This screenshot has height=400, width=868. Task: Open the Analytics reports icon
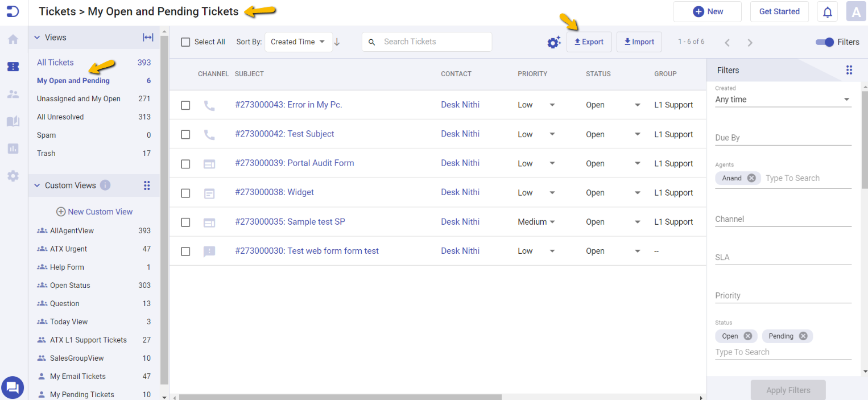pyautogui.click(x=13, y=149)
